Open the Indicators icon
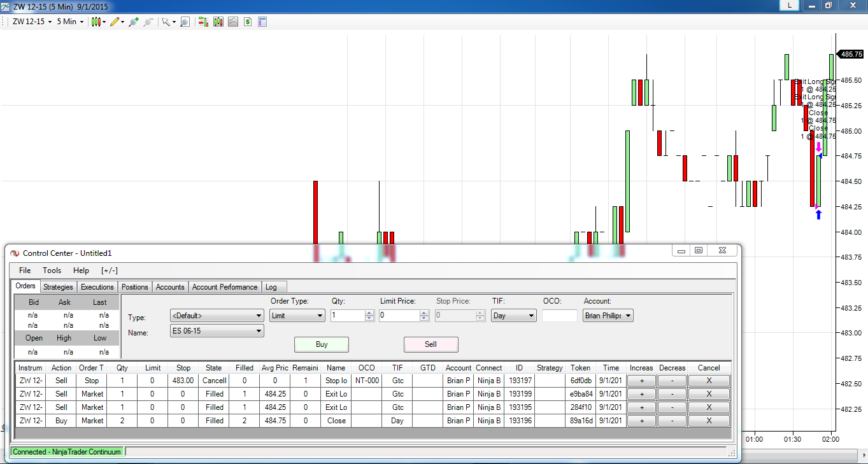Viewport: 868px width, 464px height. coord(233,22)
